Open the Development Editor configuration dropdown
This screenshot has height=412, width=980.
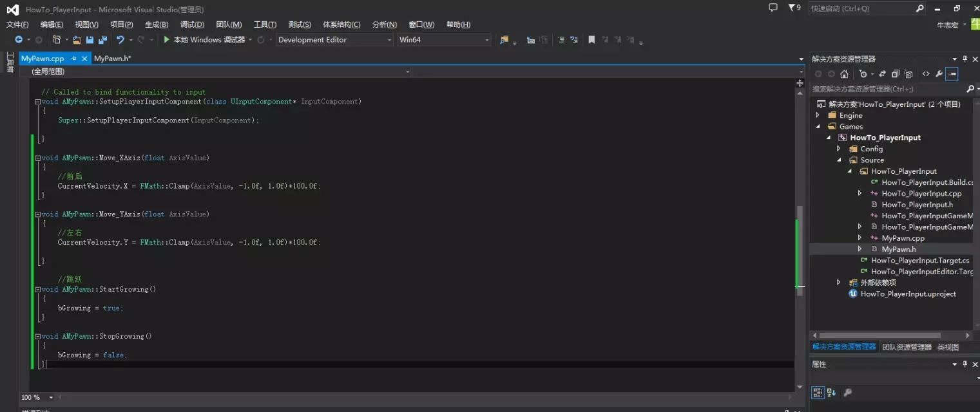[x=334, y=40]
